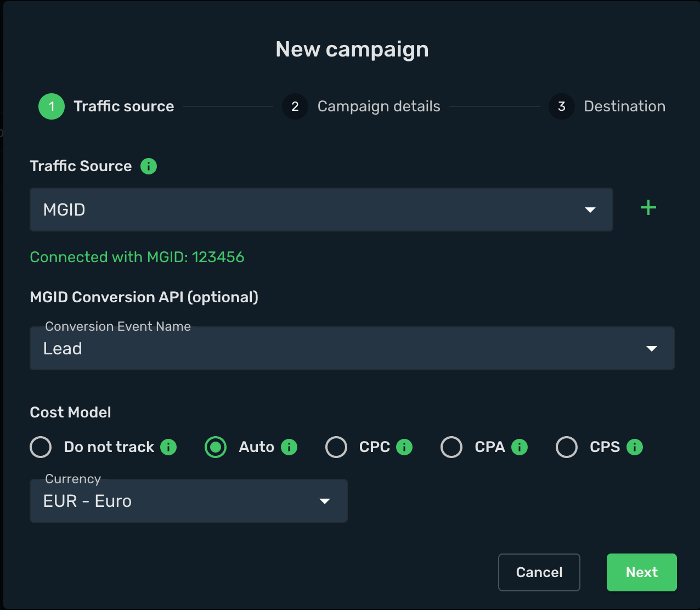This screenshot has height=610, width=700.
Task: Expand the Conversion Event Name dropdown
Action: [352, 348]
